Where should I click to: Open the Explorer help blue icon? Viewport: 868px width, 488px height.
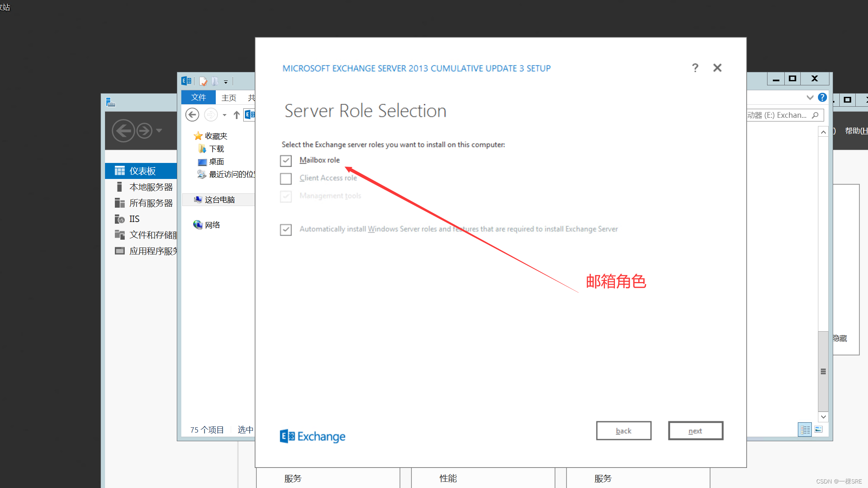point(822,97)
